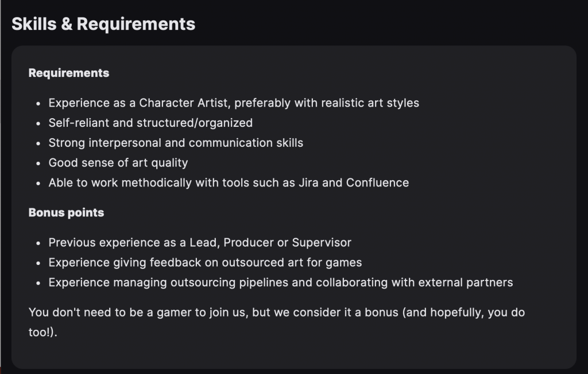Click the word Confluence in requirements
The width and height of the screenshot is (588, 374).
(377, 182)
